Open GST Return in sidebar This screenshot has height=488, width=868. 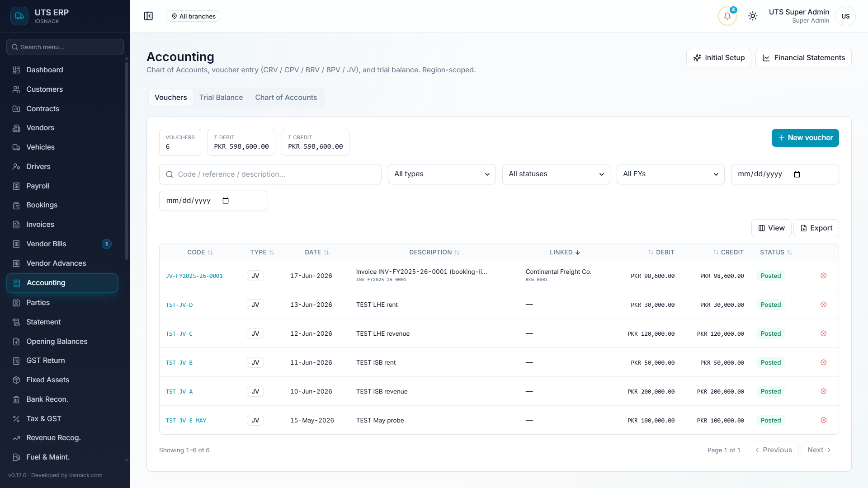(62, 361)
